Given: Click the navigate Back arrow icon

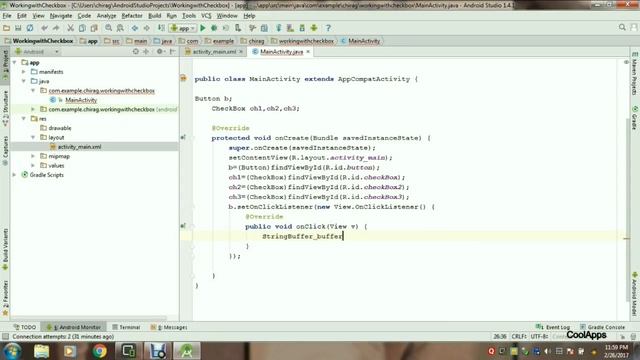Looking at the screenshot, I should tap(135, 28).
